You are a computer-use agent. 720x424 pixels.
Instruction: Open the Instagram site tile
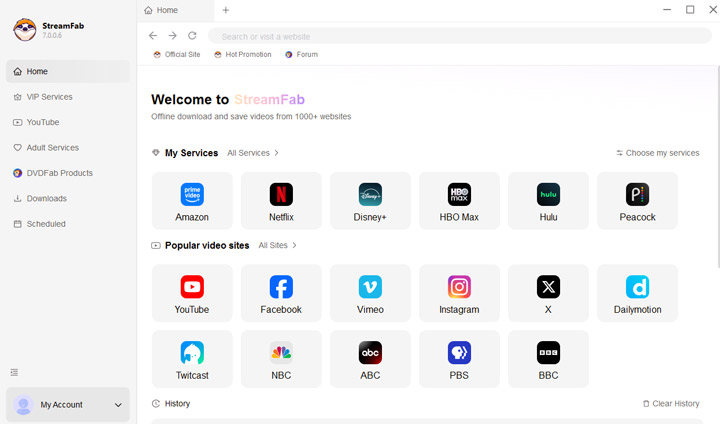click(459, 293)
